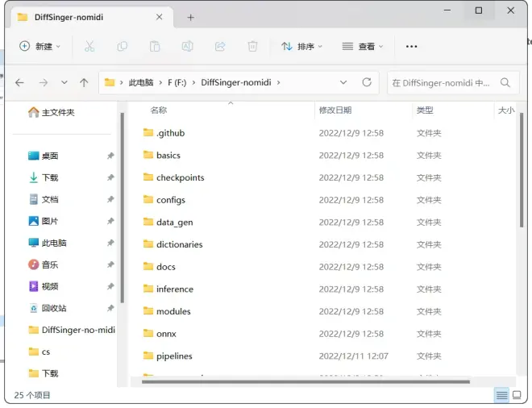The height and width of the screenshot is (408, 532).
Task: Open 文档 Documents in sidebar
Action: pos(44,199)
